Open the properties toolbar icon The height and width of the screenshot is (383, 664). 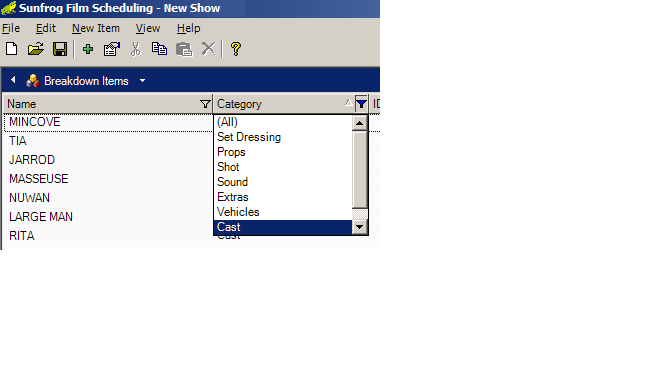tap(112, 49)
